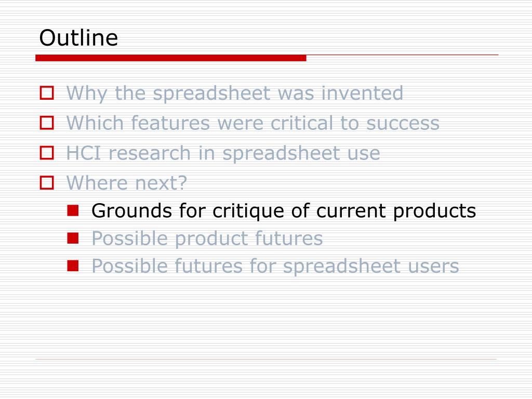The width and height of the screenshot is (532, 399).
Task: Click the filled red bullet beside 'Possible product futures'
Action: (x=73, y=238)
